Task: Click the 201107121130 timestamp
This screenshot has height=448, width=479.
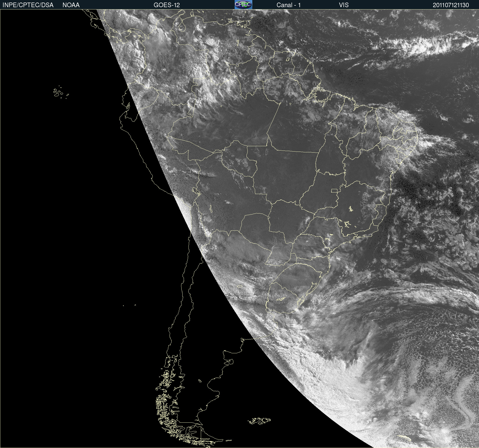Action: [451, 5]
